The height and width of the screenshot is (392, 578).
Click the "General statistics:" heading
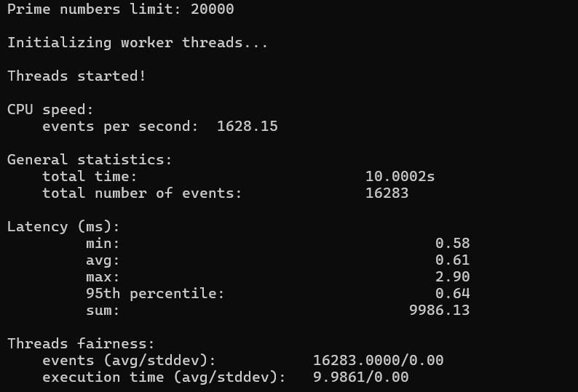click(x=90, y=160)
